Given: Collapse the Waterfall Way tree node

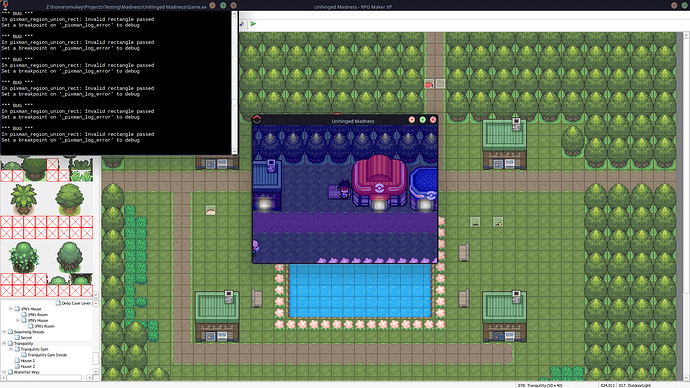Looking at the screenshot, I should pyautogui.click(x=4, y=372).
